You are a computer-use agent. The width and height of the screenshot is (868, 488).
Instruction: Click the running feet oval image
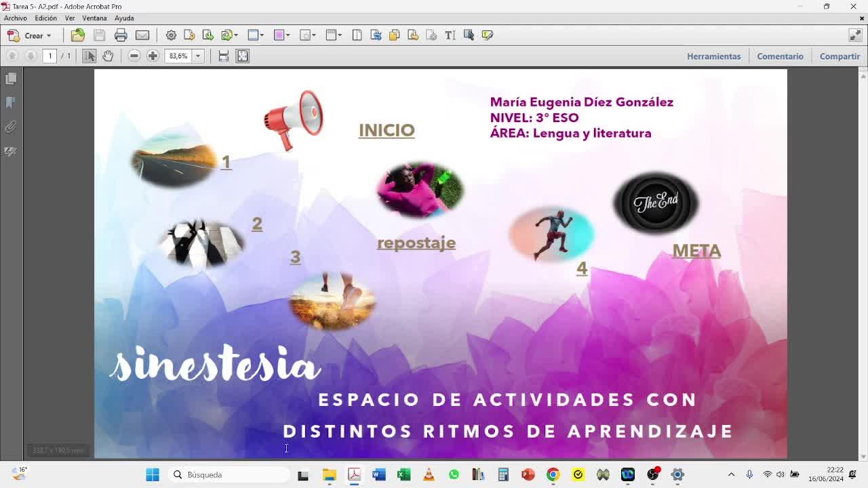[x=332, y=301]
